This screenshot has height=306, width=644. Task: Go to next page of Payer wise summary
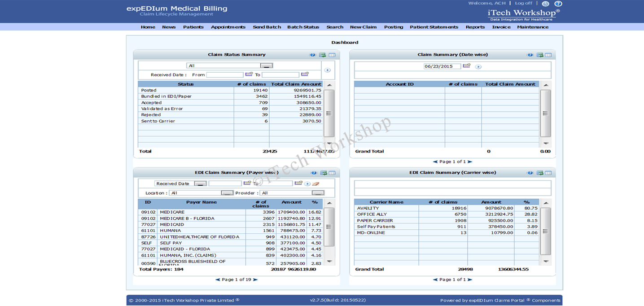click(255, 280)
